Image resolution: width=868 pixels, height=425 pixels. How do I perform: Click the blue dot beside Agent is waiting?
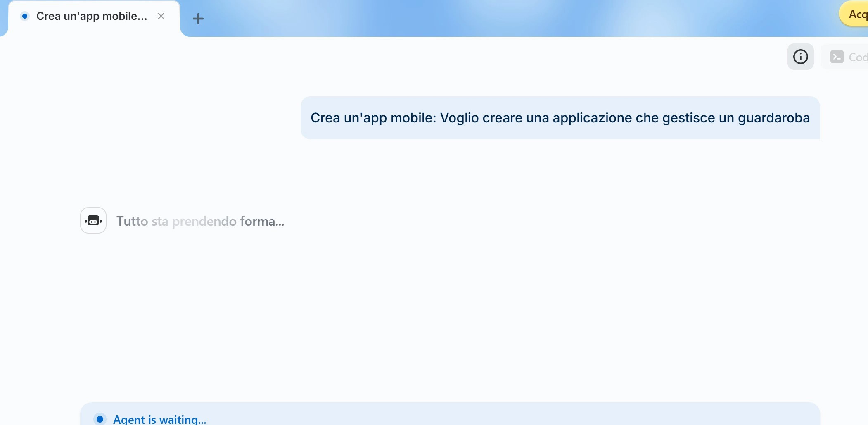(x=100, y=419)
